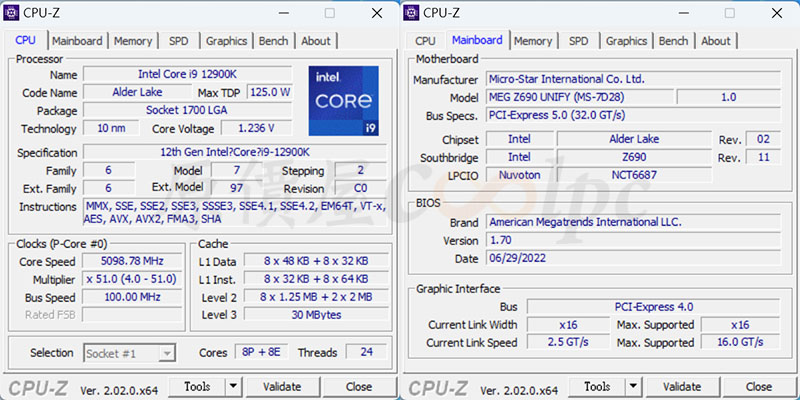
Task: Click Validate button in the right window
Action: tap(682, 387)
